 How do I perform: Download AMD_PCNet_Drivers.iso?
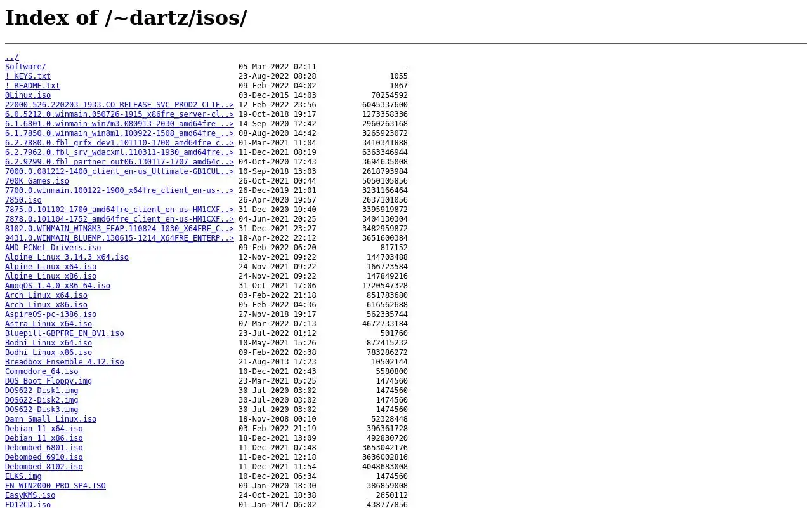(53, 248)
